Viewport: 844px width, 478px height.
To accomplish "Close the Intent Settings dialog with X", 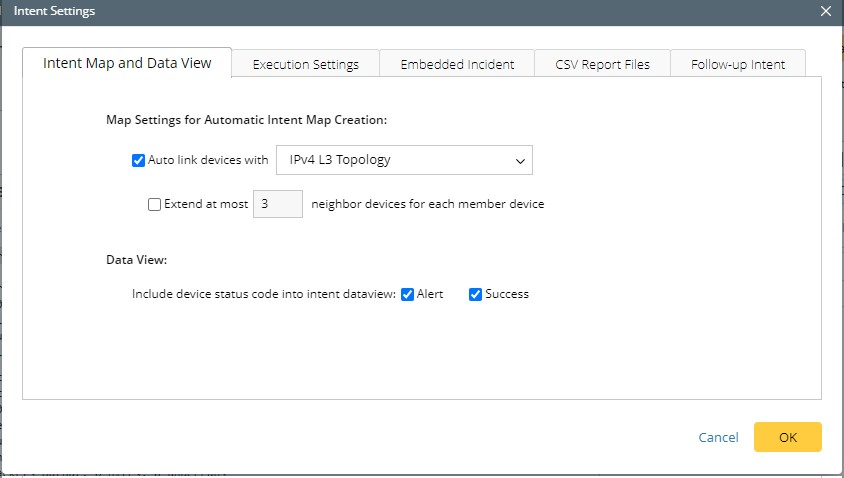I will [825, 11].
